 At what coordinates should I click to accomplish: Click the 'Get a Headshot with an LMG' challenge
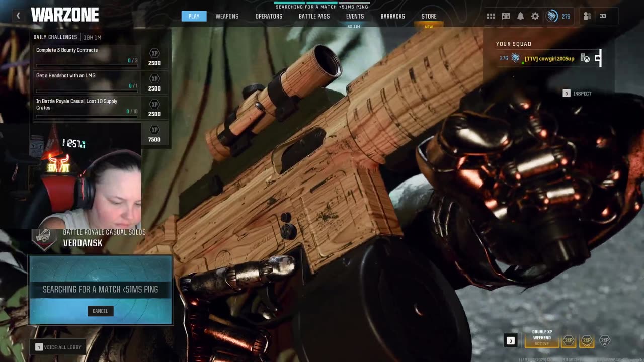click(x=66, y=75)
